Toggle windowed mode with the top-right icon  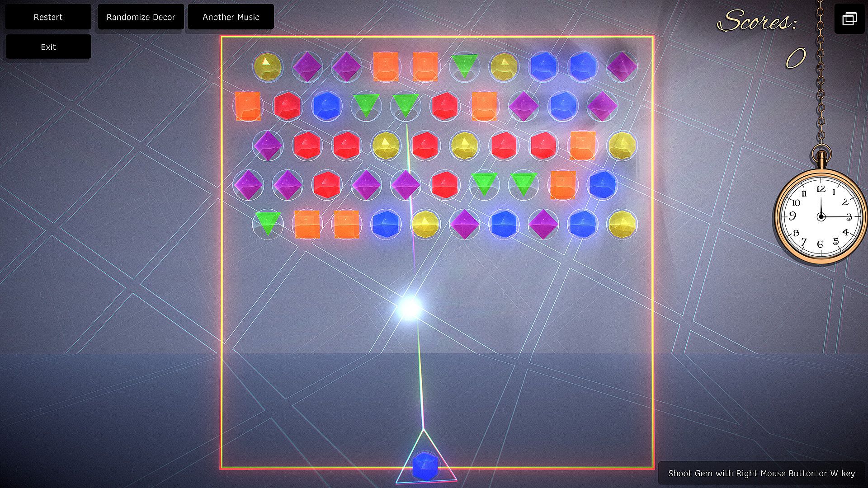[849, 19]
